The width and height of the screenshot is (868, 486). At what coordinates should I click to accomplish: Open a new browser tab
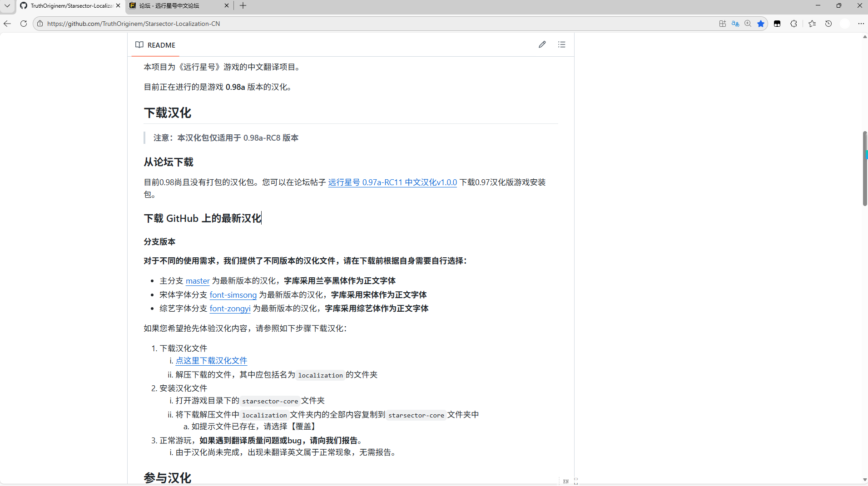(243, 5)
